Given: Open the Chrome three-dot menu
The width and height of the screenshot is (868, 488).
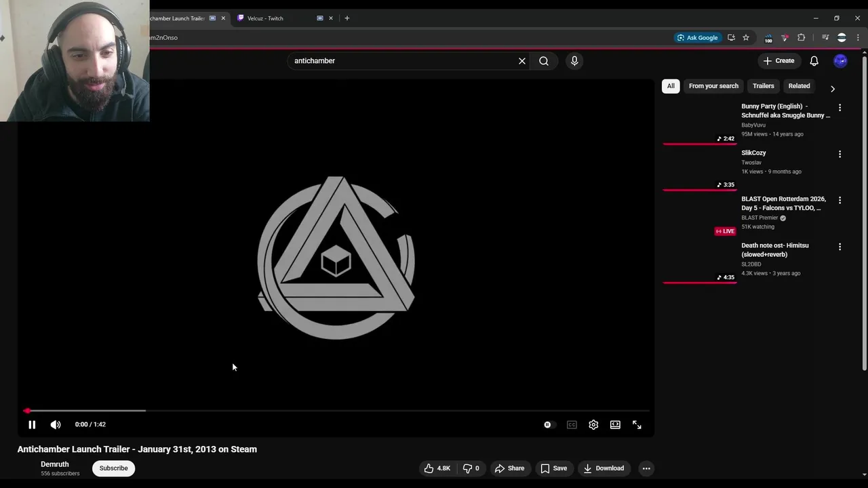Looking at the screenshot, I should pos(858,38).
